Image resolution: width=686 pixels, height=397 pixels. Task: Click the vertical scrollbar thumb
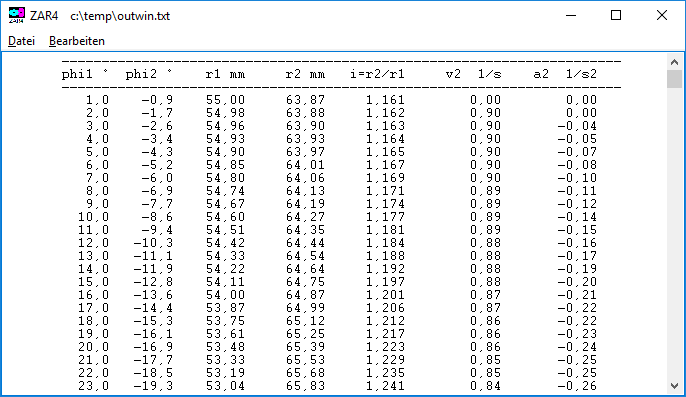pos(674,79)
